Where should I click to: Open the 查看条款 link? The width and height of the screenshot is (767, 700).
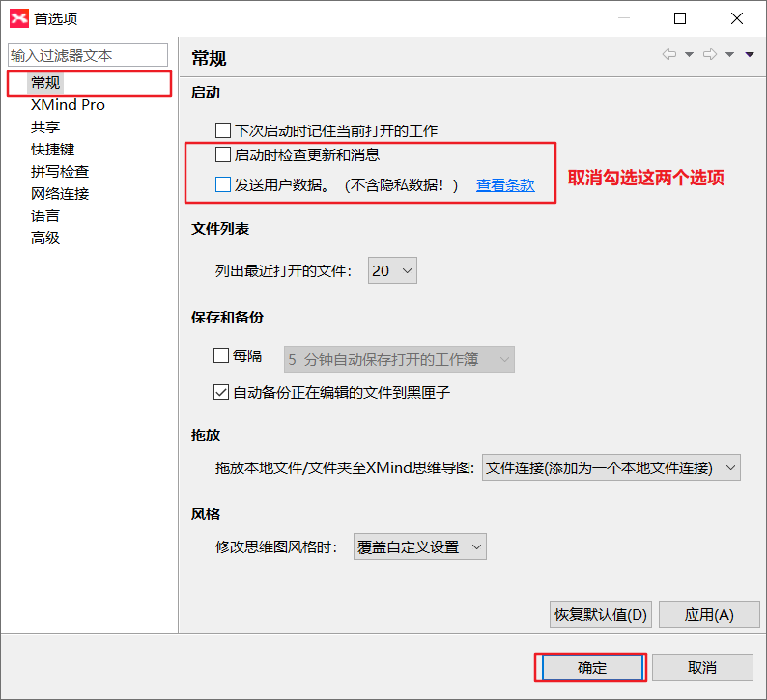pyautogui.click(x=505, y=184)
